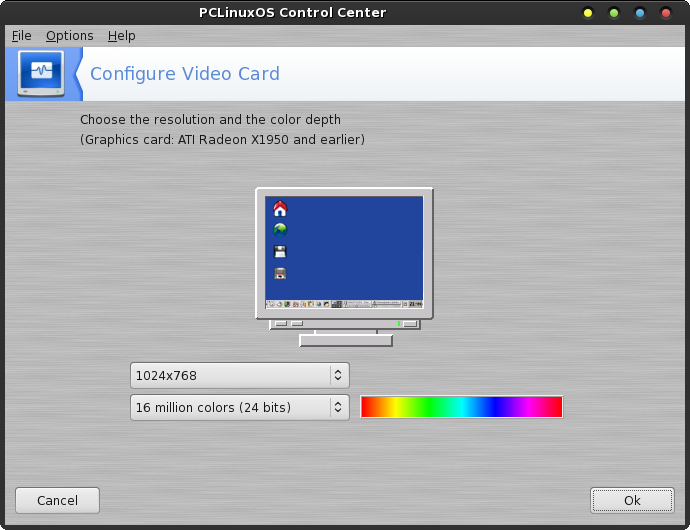Open the Help menu
The height and width of the screenshot is (530, 690).
(x=121, y=36)
